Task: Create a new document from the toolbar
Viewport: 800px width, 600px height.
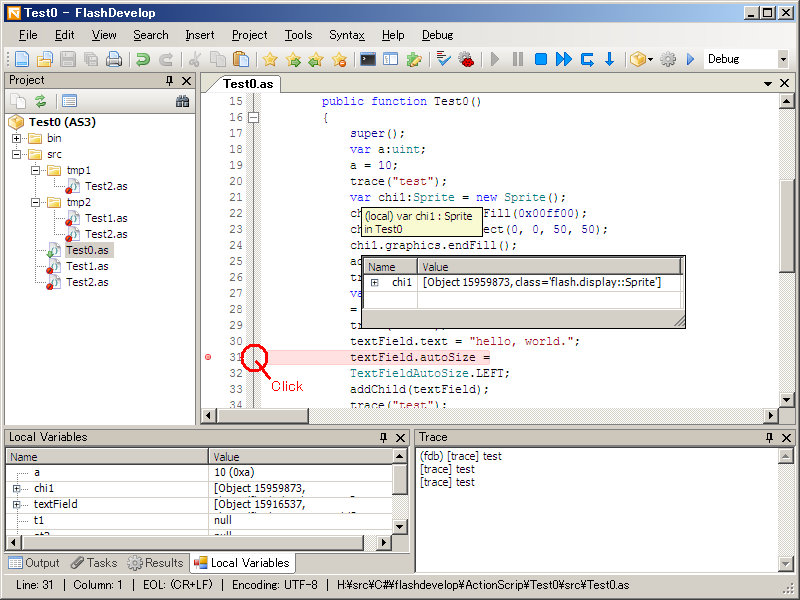Action: coord(22,59)
